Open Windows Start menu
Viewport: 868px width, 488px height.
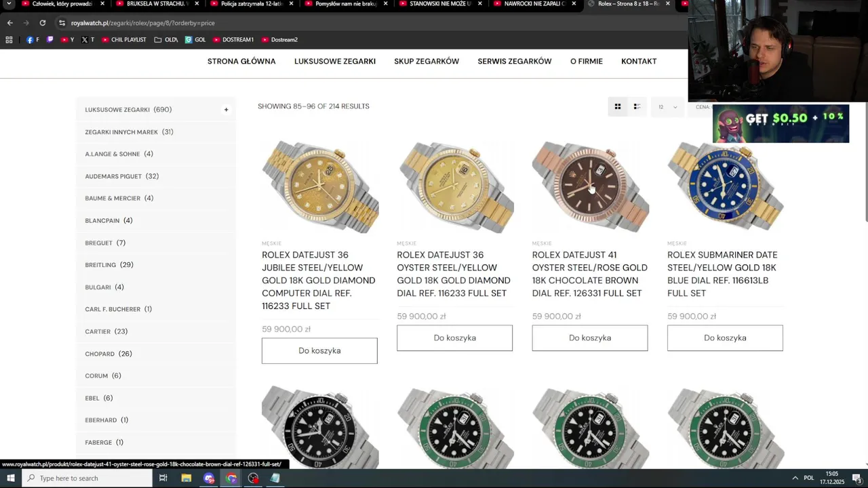pos(10,479)
